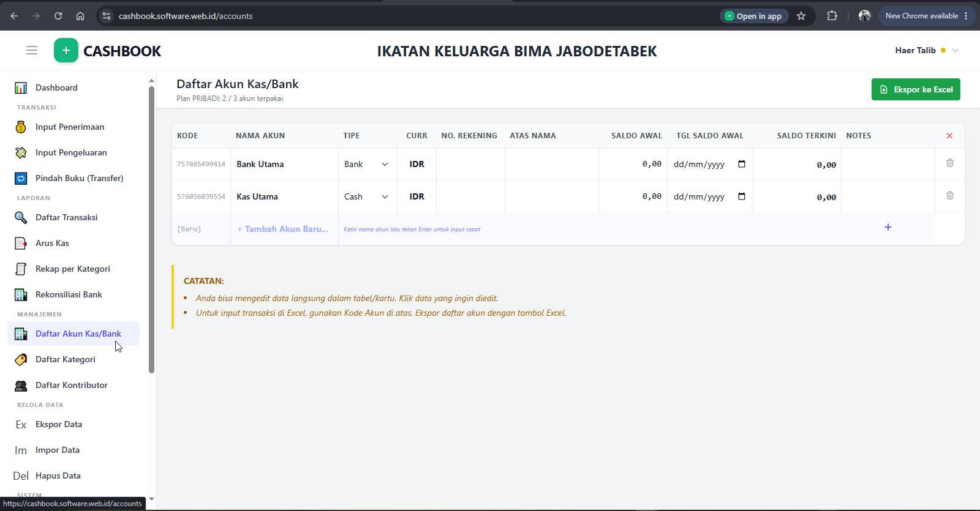980x511 pixels.
Task: Click the Rekap per Kategori icon
Action: (x=21, y=269)
